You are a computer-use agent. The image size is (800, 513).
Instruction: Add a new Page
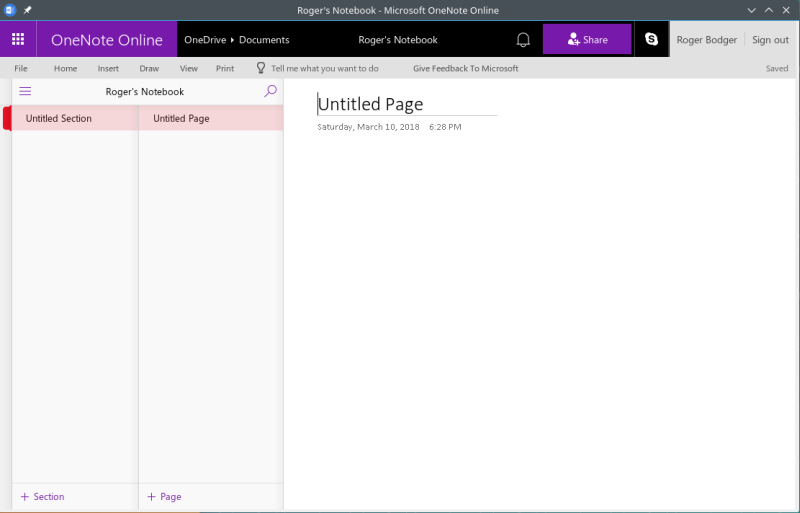click(164, 496)
